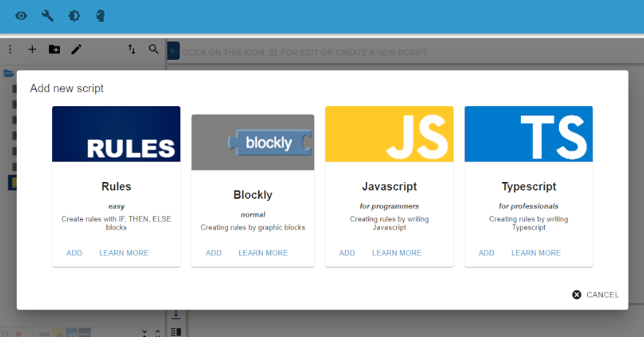The height and width of the screenshot is (337, 644).
Task: Click the yellow JS card image
Action: [390, 134]
